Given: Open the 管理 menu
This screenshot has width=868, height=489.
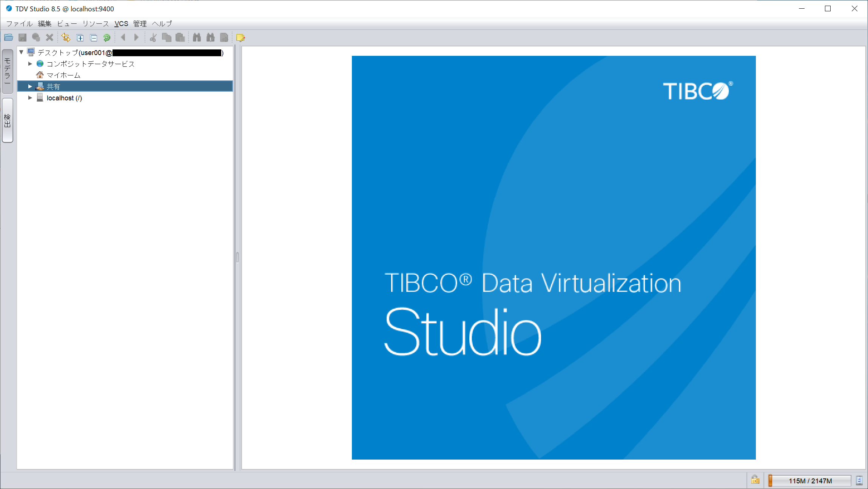Looking at the screenshot, I should (x=140, y=23).
